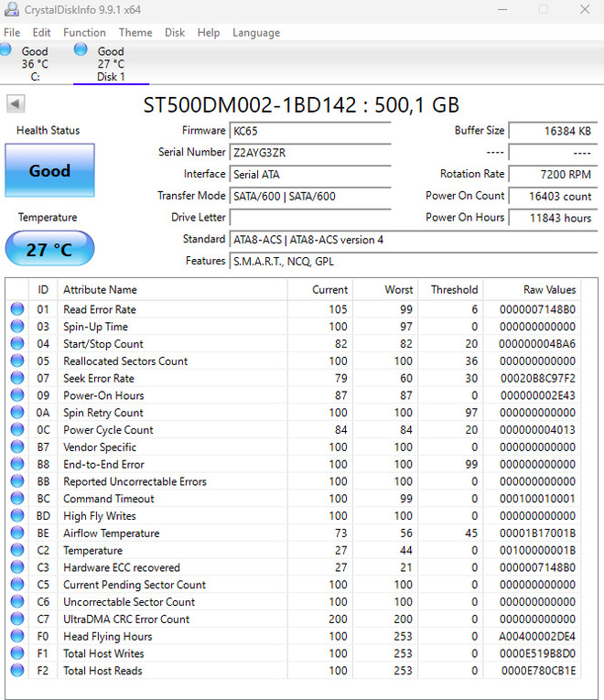Click the CrystalDiskInfo title bar app icon
Viewport: 604px width, 700px height.
[11, 9]
